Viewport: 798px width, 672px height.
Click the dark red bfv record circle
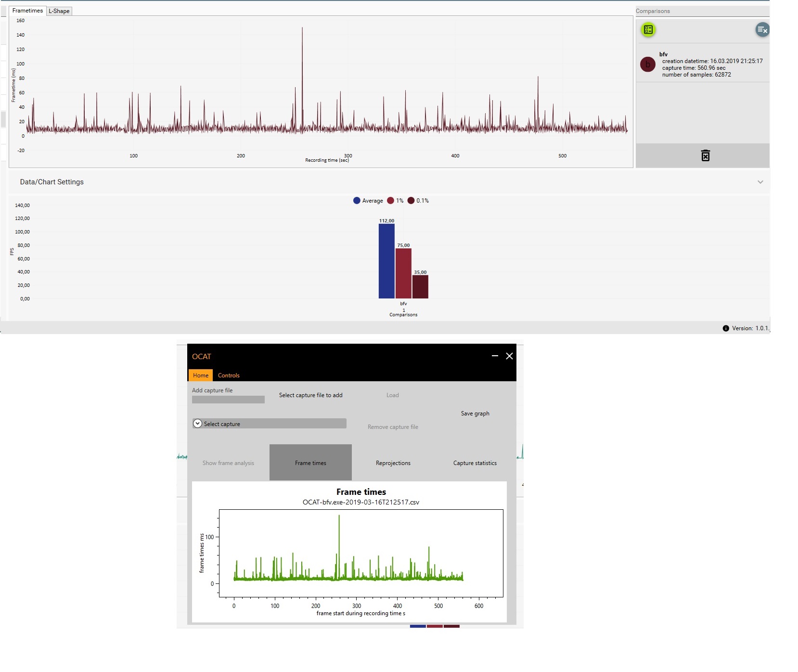coord(648,65)
